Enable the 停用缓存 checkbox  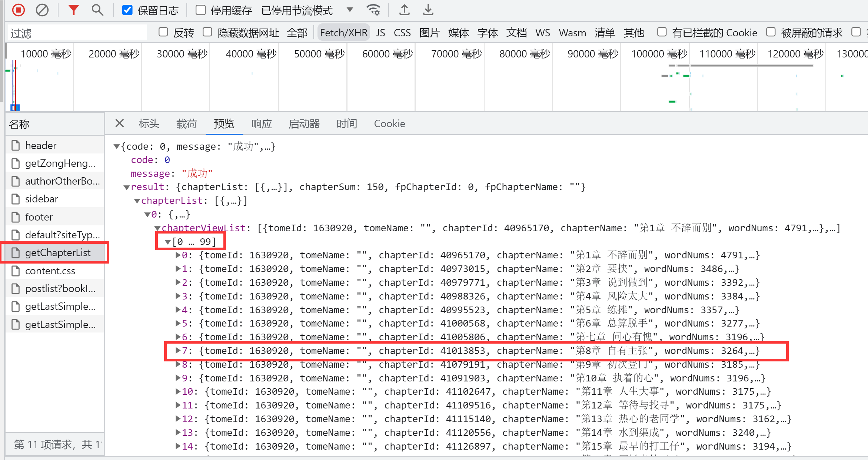[x=200, y=10]
